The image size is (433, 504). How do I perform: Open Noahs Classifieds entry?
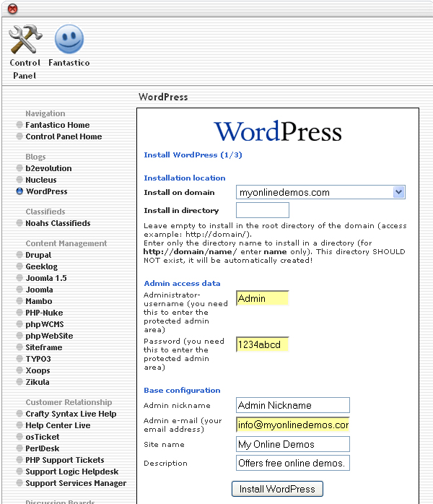[x=58, y=223]
